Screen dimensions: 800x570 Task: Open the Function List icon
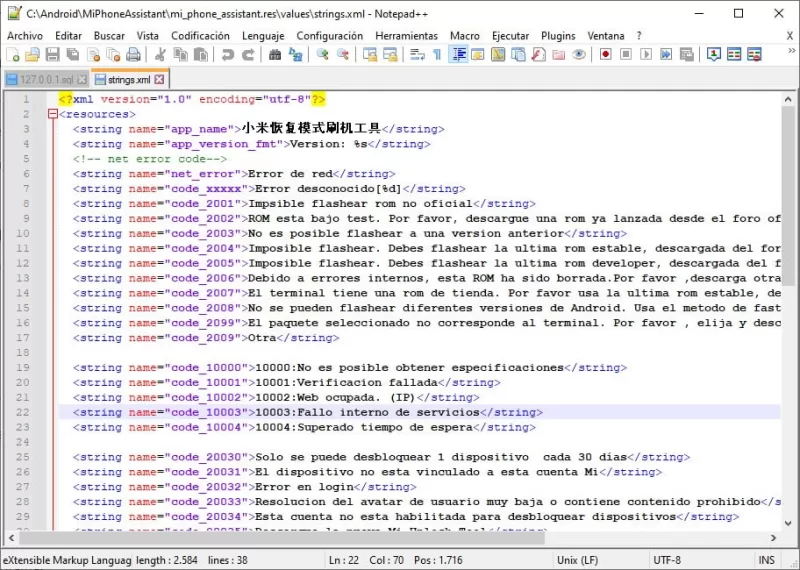[539, 54]
